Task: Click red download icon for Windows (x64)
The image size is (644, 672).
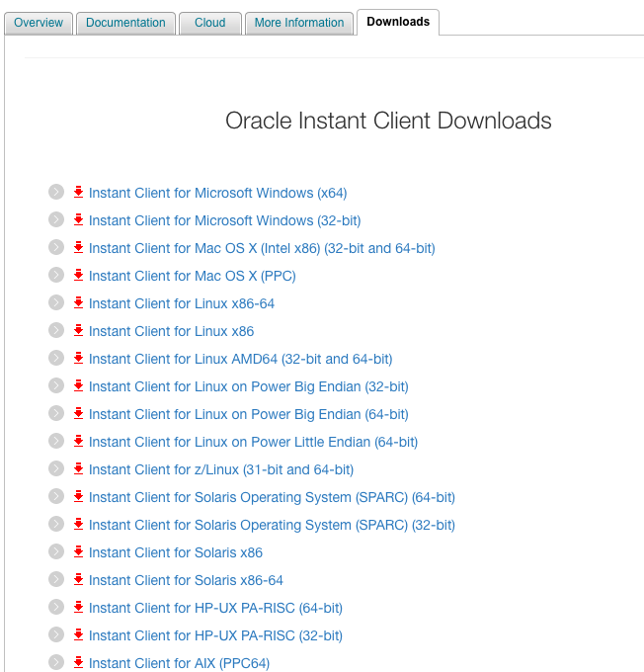Action: tap(78, 192)
